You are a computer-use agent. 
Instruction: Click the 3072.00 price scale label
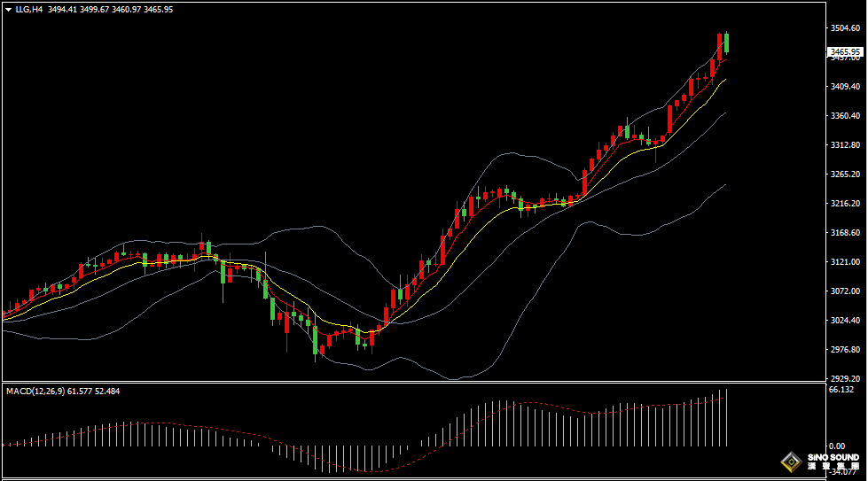tap(845, 291)
